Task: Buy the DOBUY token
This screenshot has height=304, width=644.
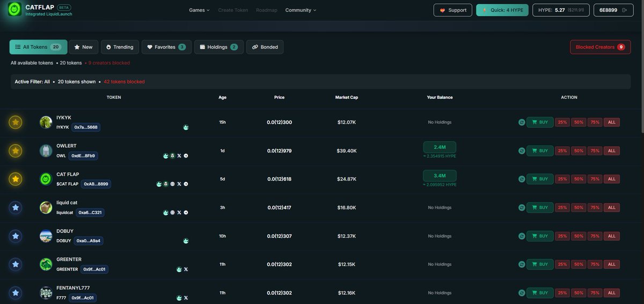Action: point(540,236)
